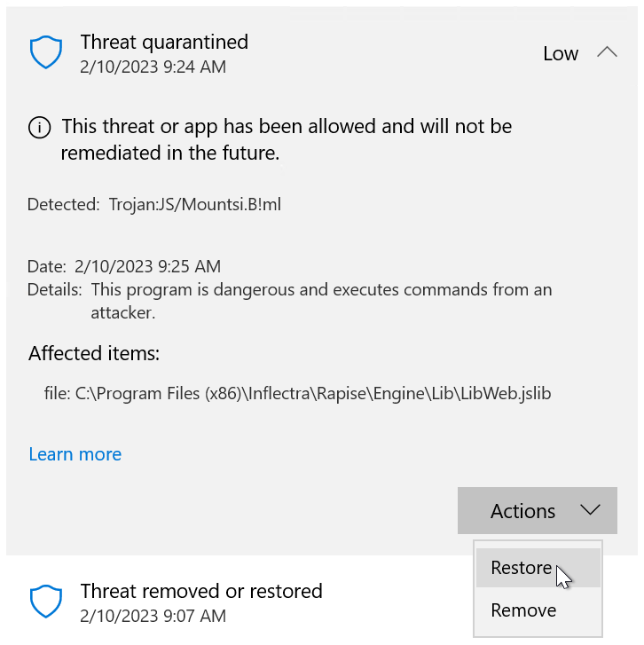Viewport: 644px width, 645px height.
Task: Click the Threat quarantined heading
Action: coord(164,42)
